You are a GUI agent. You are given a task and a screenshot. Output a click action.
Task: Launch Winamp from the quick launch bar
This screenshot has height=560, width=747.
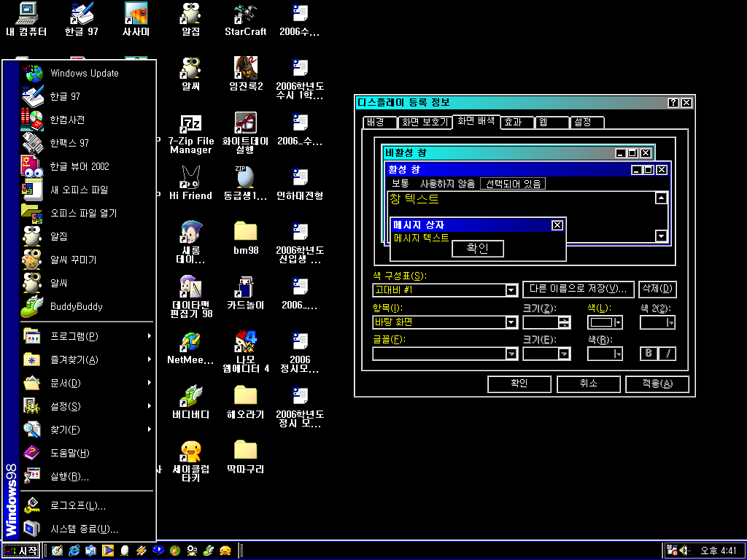pyautogui.click(x=142, y=551)
